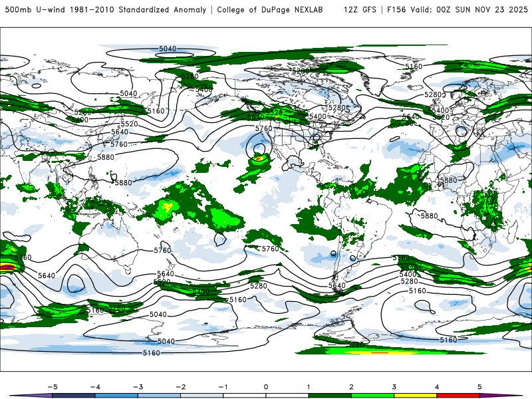Click the '-3' tick label on the color bar
The height and width of the screenshot is (399, 532).
pos(138,387)
